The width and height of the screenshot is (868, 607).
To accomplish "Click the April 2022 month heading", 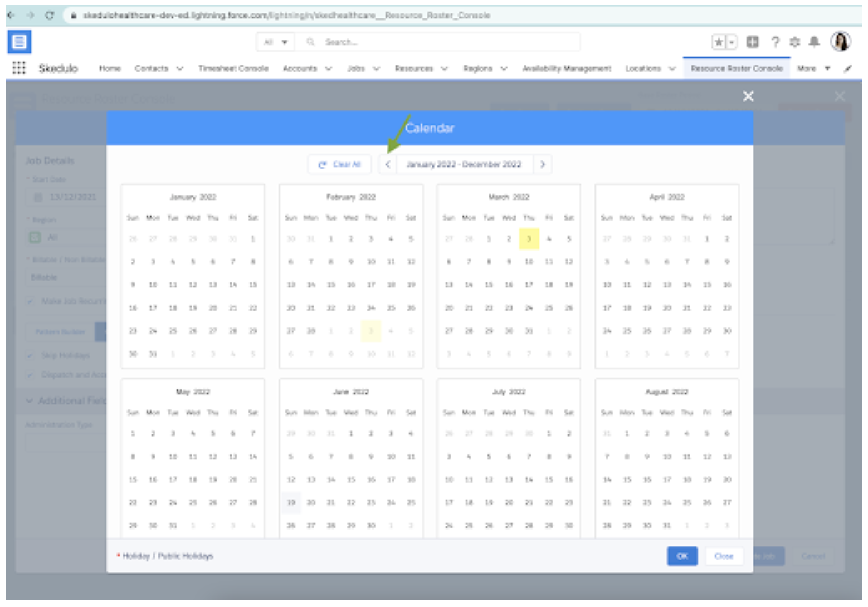I will pos(667,197).
